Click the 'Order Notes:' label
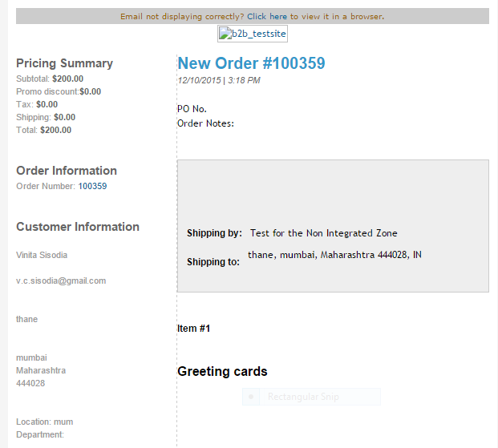The width and height of the screenshot is (498, 448). (x=205, y=123)
